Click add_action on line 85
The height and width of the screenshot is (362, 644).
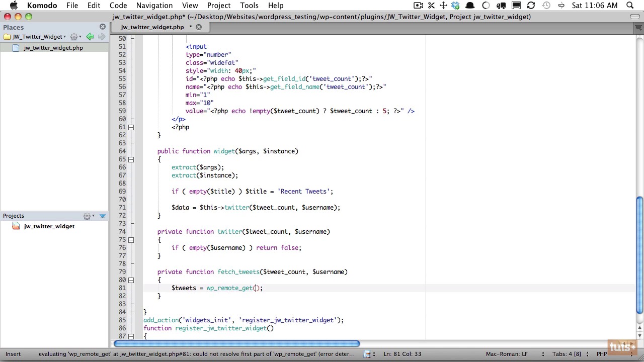coord(161,320)
